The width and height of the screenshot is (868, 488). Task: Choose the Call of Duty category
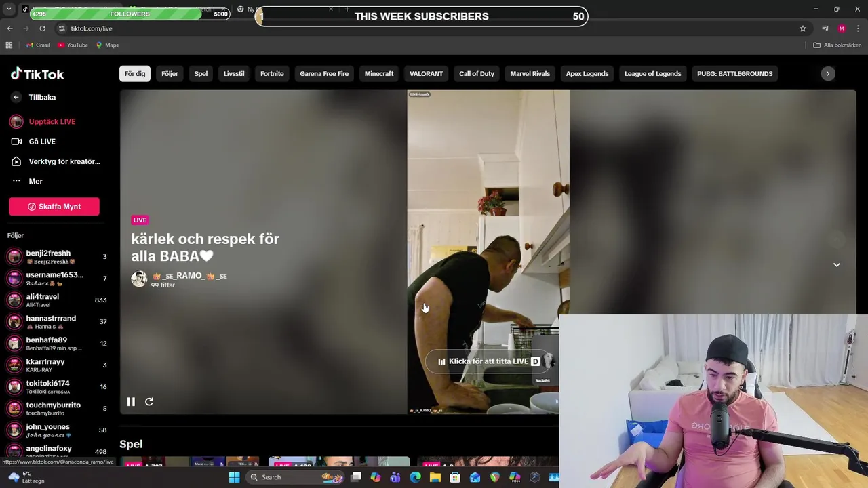pyautogui.click(x=477, y=73)
